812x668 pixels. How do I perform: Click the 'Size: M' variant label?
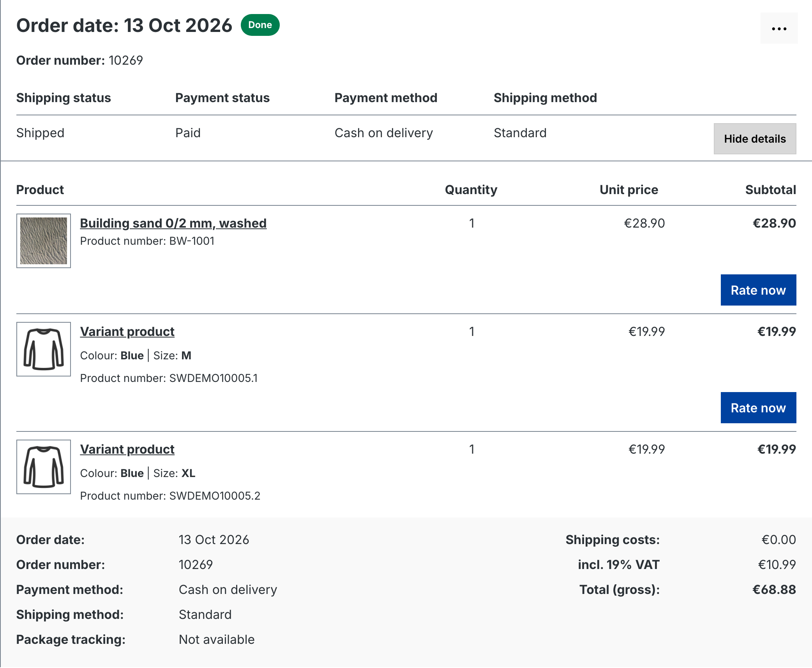click(x=172, y=355)
